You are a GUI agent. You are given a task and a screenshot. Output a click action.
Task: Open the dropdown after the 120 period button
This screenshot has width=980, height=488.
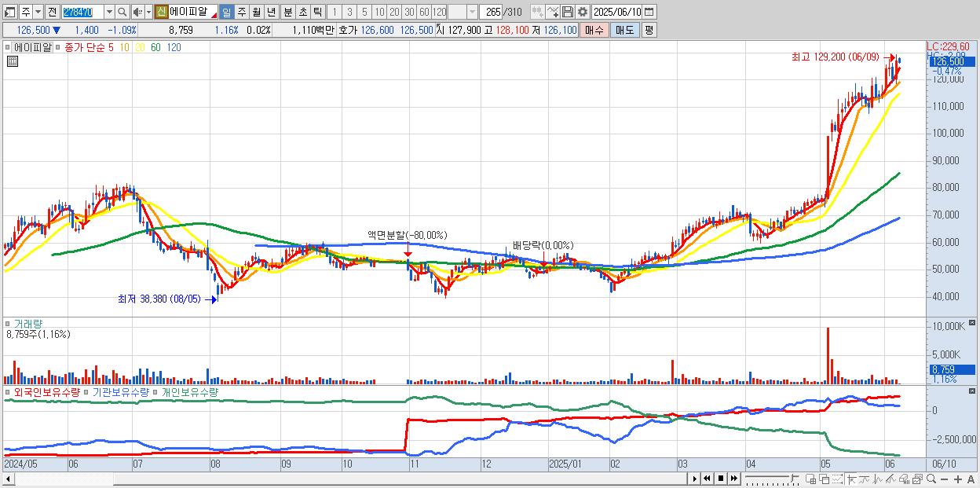point(472,12)
